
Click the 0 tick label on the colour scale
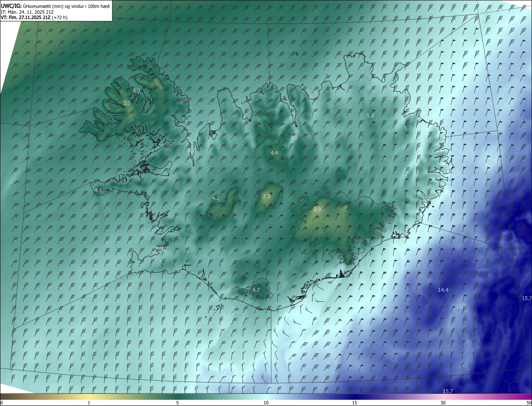click(2, 403)
